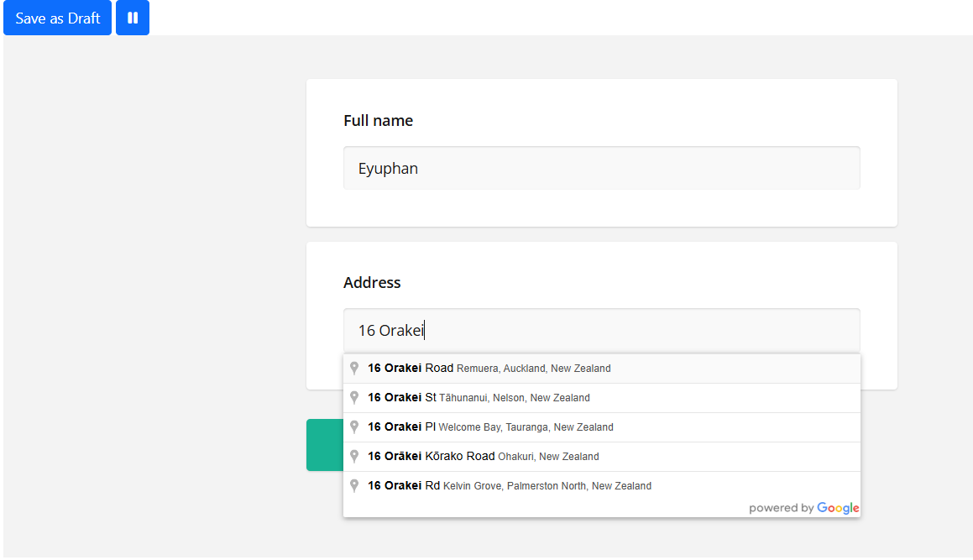Click the pin icon beside 16 Orakei Road
Viewport: 973px width, 560px height.
coord(353,367)
